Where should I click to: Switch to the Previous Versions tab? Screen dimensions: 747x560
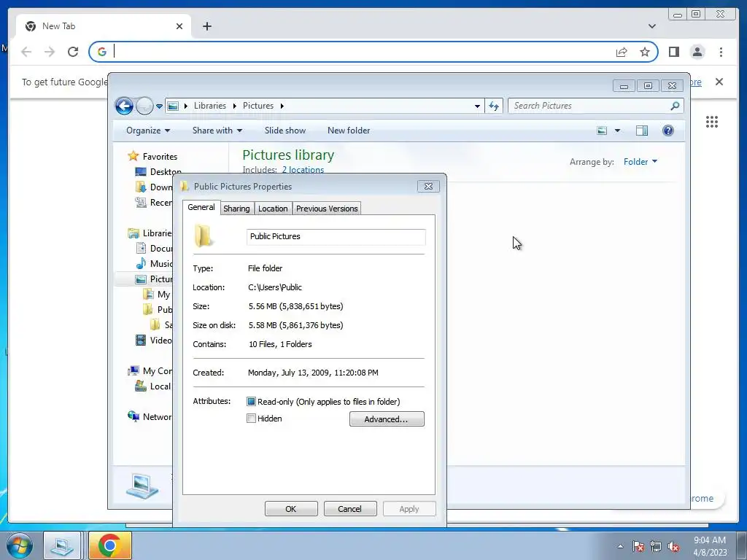[327, 209]
